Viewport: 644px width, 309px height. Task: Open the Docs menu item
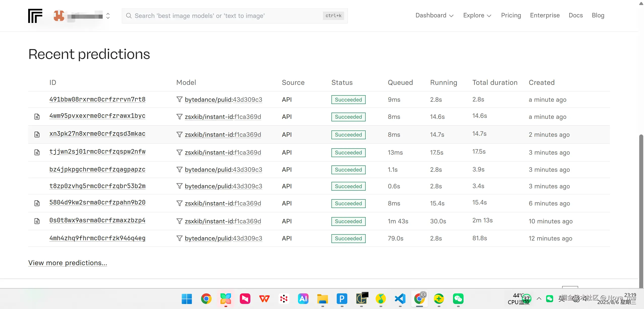[x=576, y=15]
